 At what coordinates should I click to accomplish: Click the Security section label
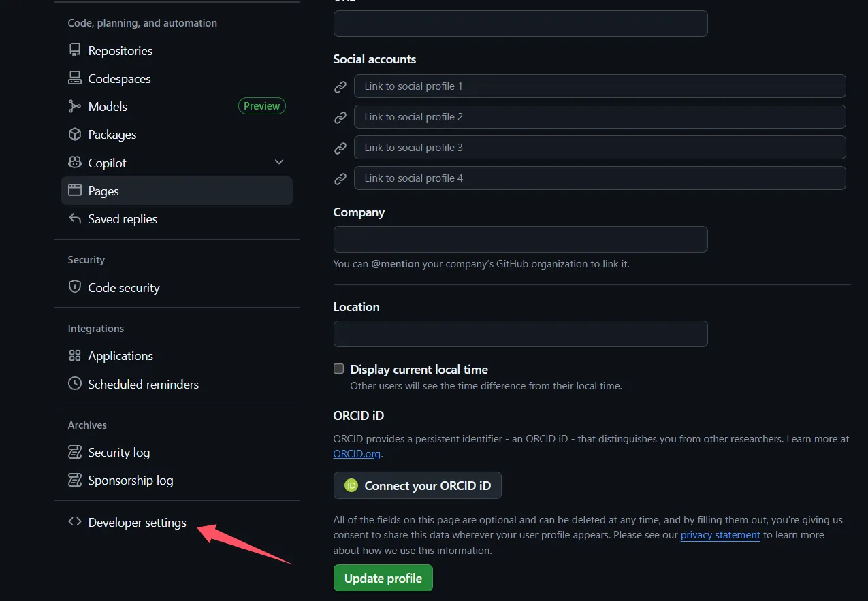click(86, 259)
